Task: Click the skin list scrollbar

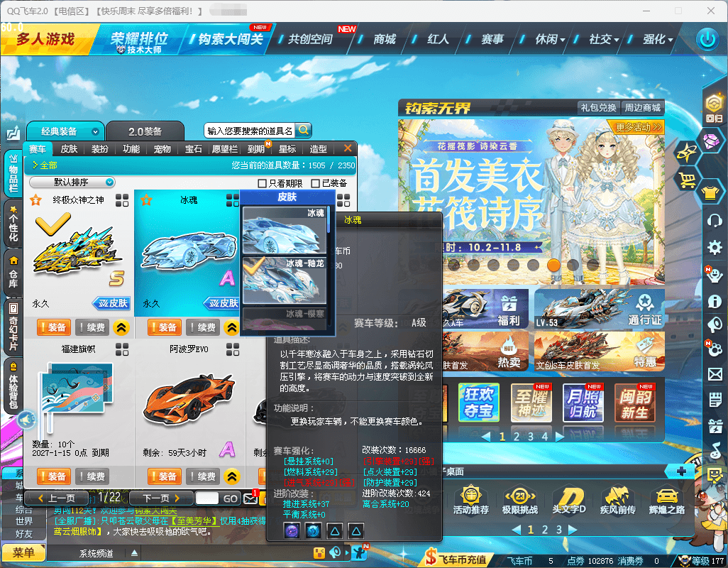Action: pyautogui.click(x=329, y=219)
